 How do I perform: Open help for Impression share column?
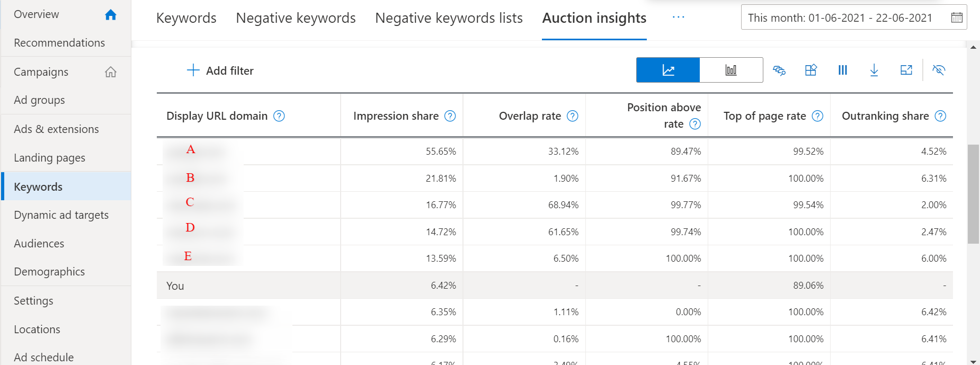(x=450, y=116)
